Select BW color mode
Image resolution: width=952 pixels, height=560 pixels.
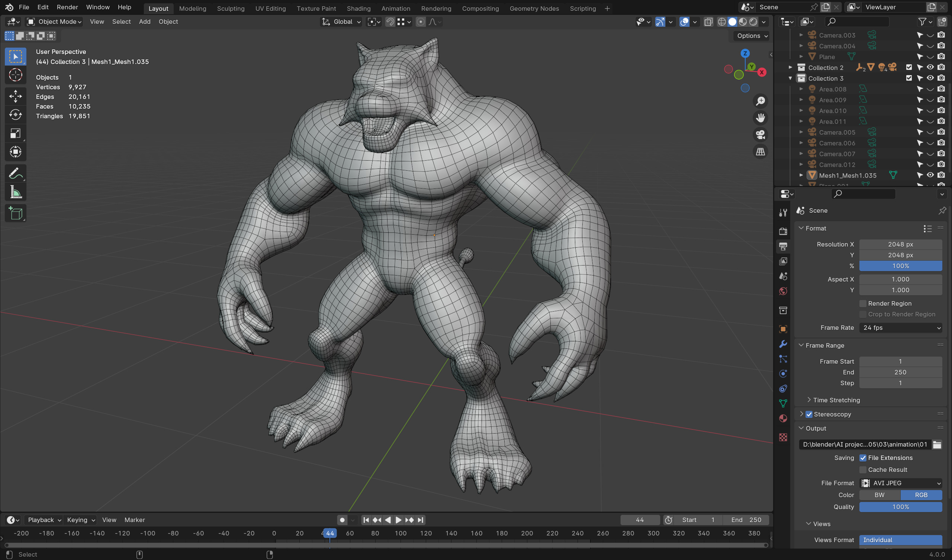point(879,495)
